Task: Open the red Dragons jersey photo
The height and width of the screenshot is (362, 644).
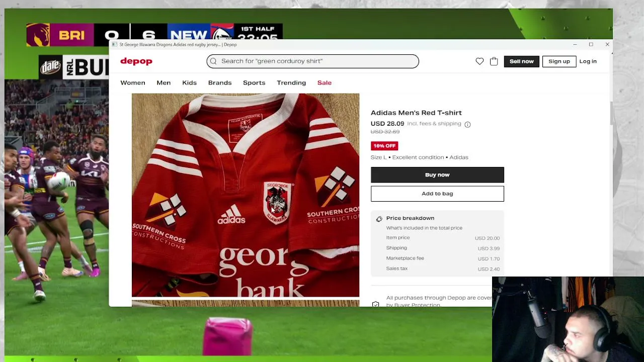Action: (246, 195)
